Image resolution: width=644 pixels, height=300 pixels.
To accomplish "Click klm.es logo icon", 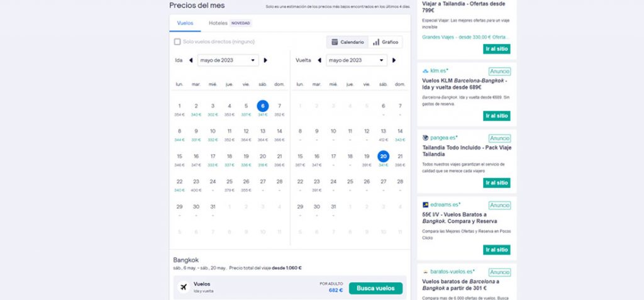I will coord(426,71).
